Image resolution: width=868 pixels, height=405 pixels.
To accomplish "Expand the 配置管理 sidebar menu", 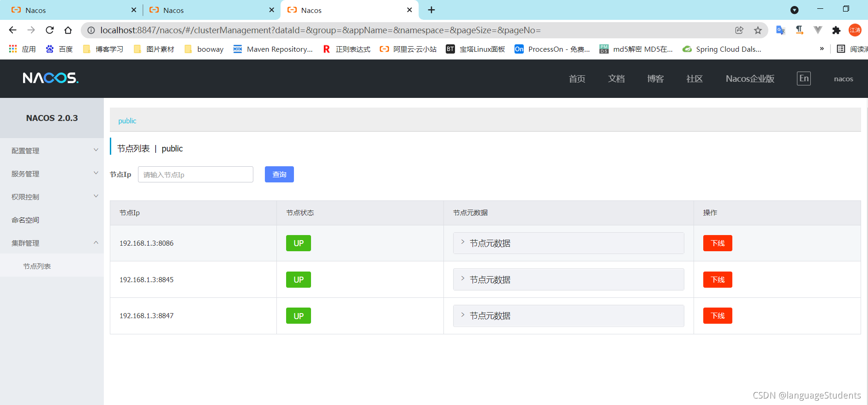I will click(52, 151).
